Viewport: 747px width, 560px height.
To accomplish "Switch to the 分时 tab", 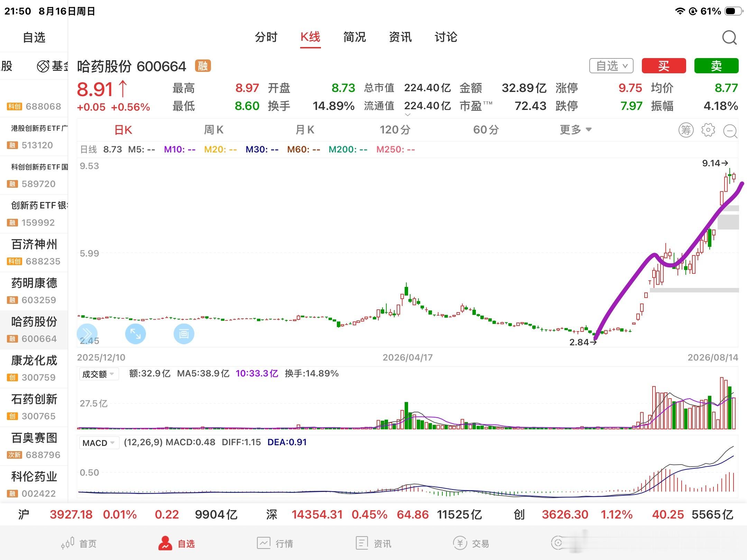I will (x=266, y=37).
